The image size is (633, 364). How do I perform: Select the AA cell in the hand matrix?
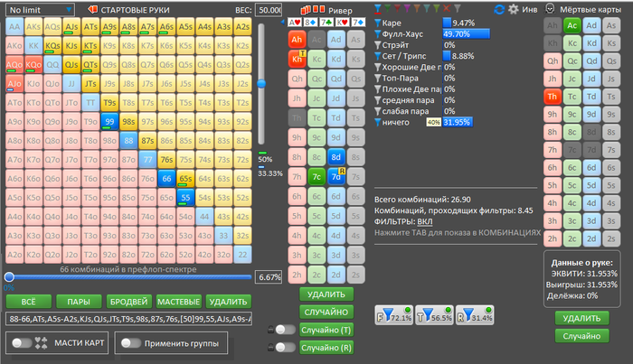click(x=14, y=26)
